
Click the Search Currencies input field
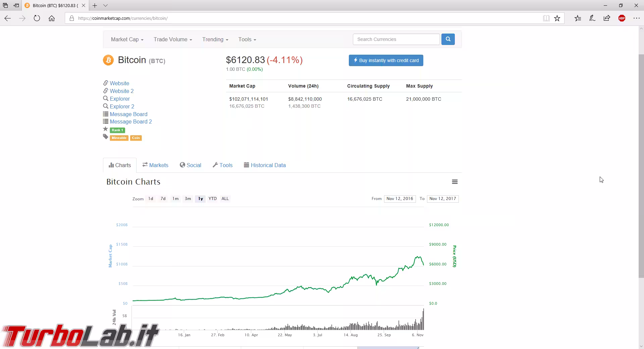click(396, 39)
